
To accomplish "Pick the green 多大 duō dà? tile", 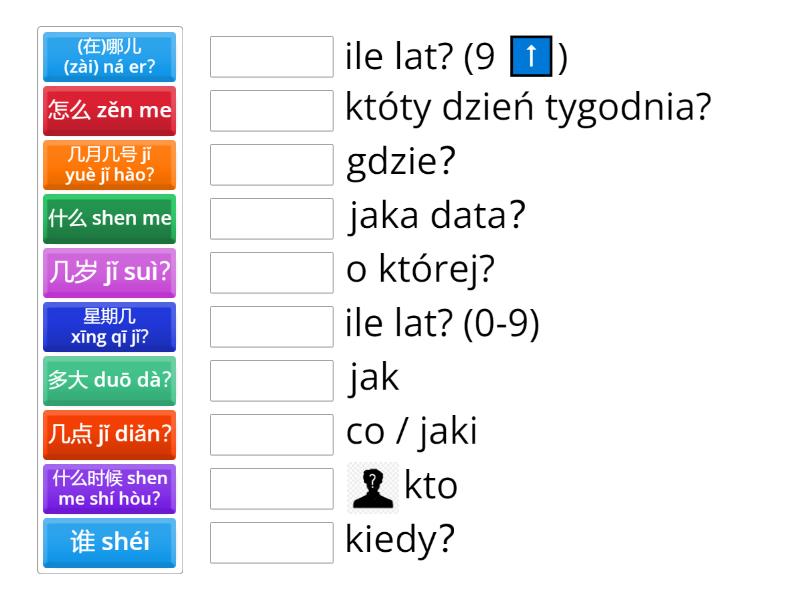I will (110, 381).
